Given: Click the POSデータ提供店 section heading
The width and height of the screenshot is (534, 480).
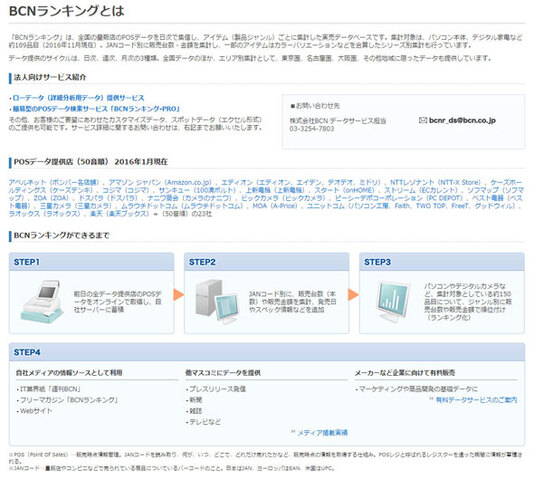Looking at the screenshot, I should coord(91,162).
